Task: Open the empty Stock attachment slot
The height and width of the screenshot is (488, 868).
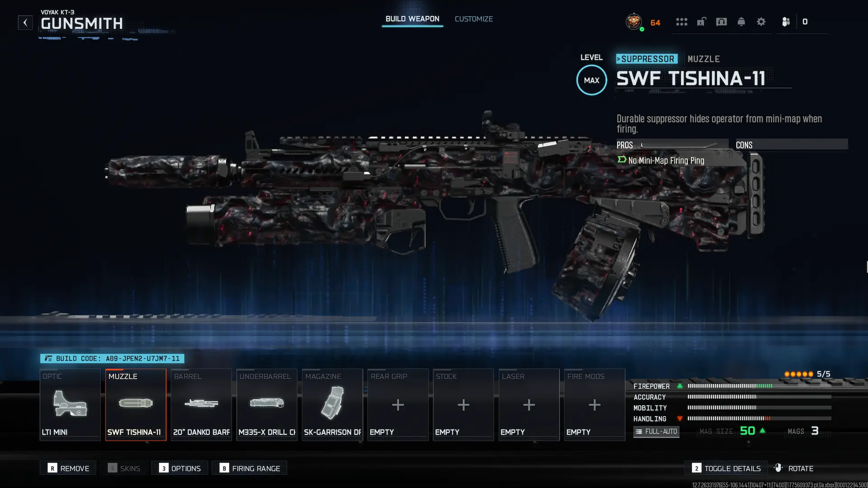Action: click(x=463, y=404)
